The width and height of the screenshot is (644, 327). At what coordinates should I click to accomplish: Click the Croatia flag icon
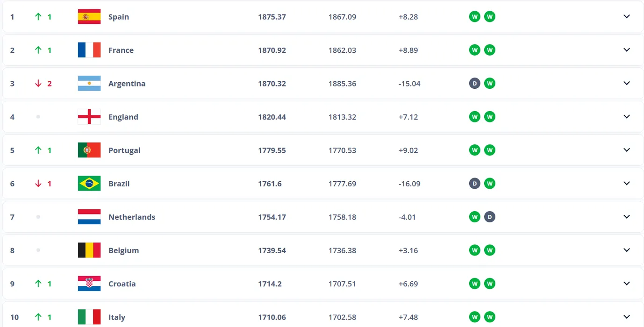pyautogui.click(x=89, y=284)
